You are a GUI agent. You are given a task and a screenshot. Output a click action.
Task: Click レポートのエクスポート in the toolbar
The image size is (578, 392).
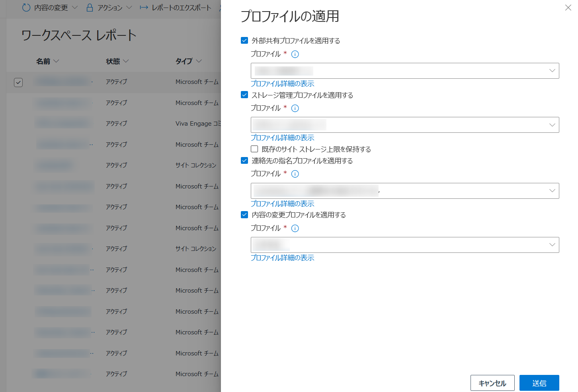[x=176, y=8]
